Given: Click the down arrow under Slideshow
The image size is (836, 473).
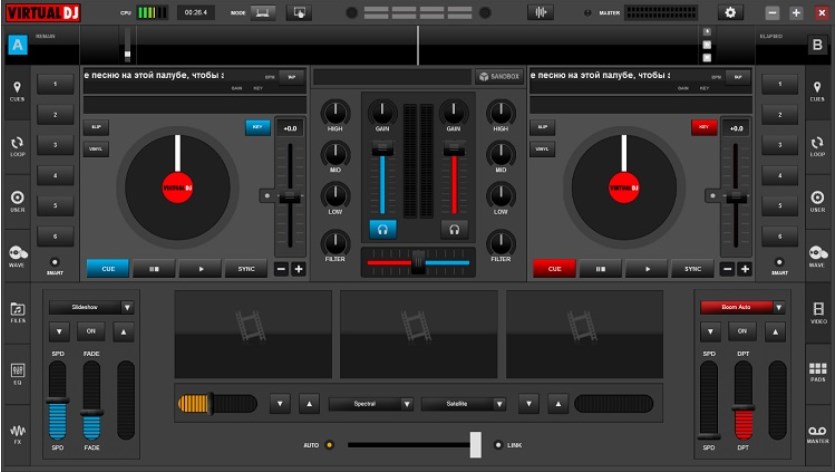Looking at the screenshot, I should (x=59, y=332).
